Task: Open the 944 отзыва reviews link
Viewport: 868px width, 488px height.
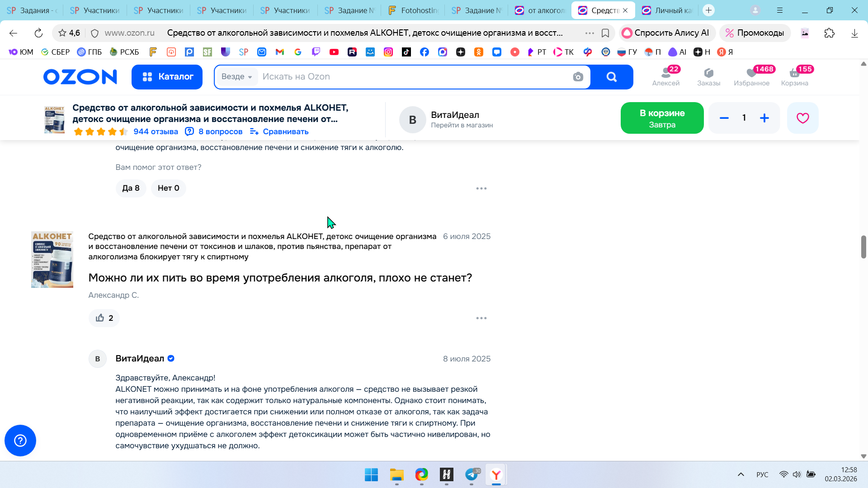Action: pyautogui.click(x=156, y=131)
